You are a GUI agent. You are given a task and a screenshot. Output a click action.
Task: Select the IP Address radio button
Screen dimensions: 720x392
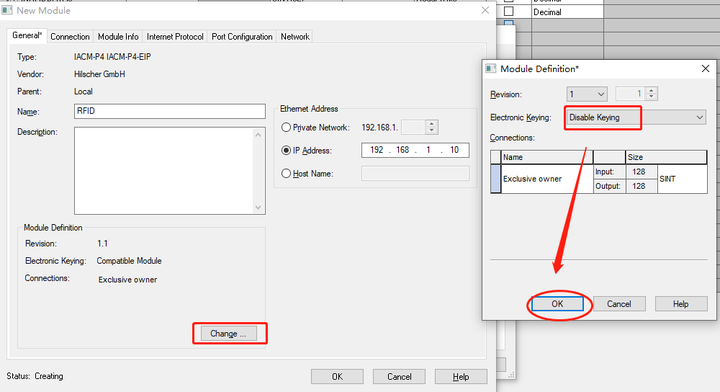pos(286,150)
